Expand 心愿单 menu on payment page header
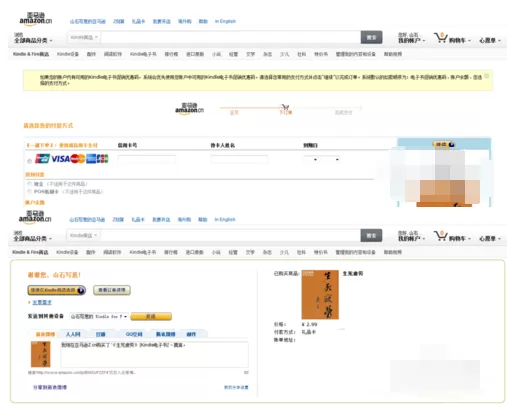Image resolution: width=507 pixels, height=405 pixels. pyautogui.click(x=490, y=40)
